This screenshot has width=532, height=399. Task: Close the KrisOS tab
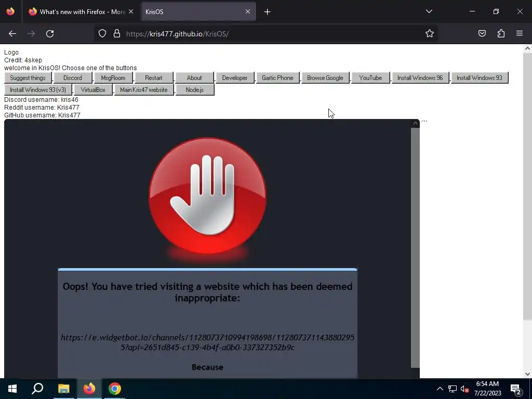pyautogui.click(x=248, y=11)
